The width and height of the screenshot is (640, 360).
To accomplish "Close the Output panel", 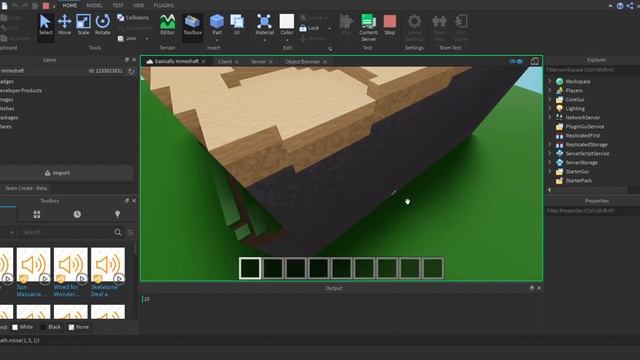I will tap(539, 288).
